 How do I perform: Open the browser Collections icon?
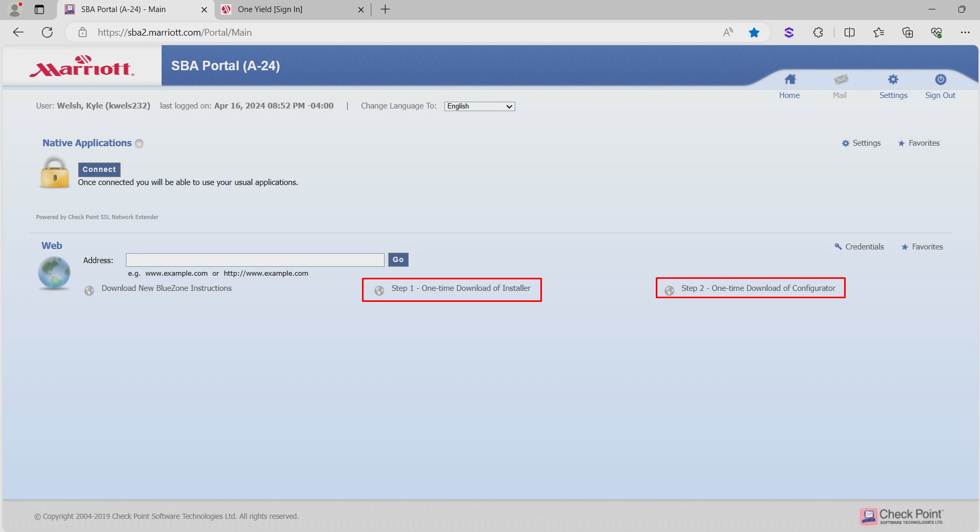908,32
